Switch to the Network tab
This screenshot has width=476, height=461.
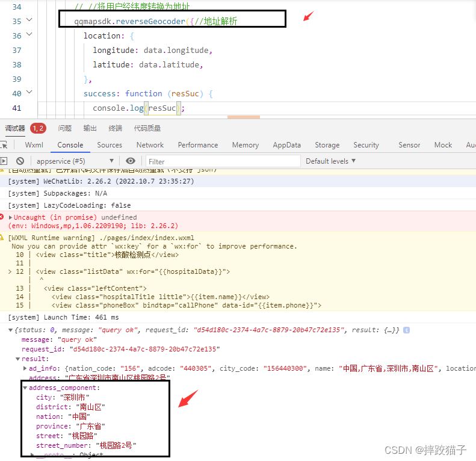(150, 145)
